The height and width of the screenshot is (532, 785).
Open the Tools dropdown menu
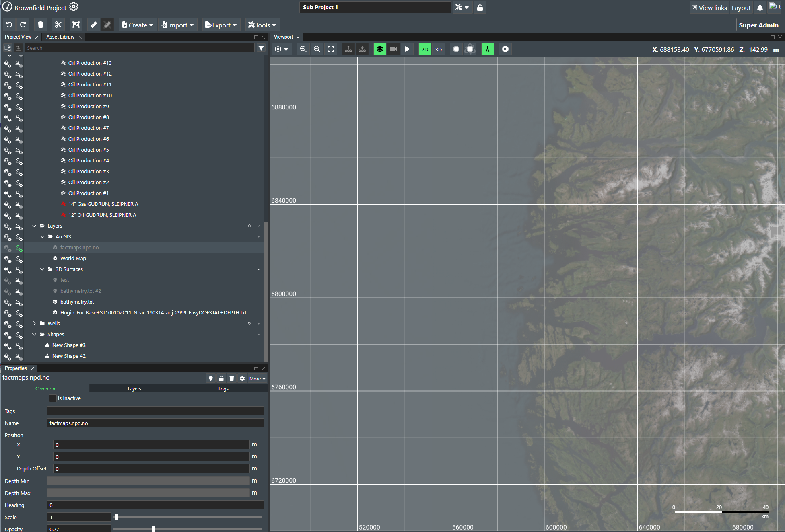coord(262,25)
